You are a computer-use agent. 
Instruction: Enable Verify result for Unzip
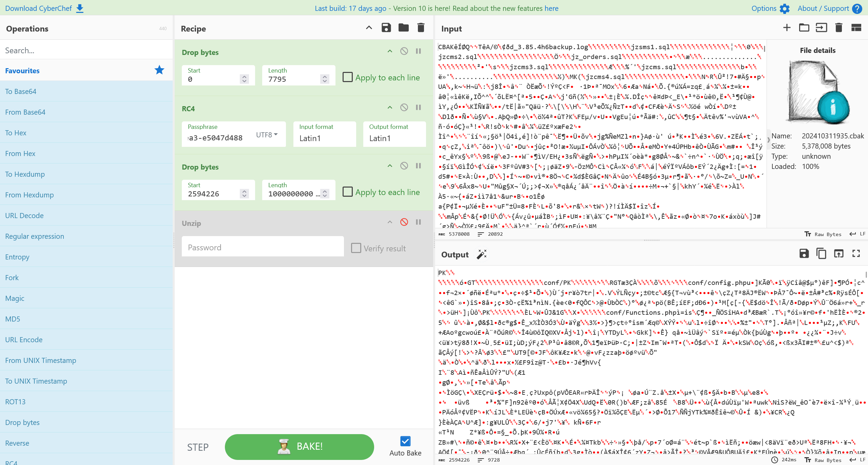(356, 248)
